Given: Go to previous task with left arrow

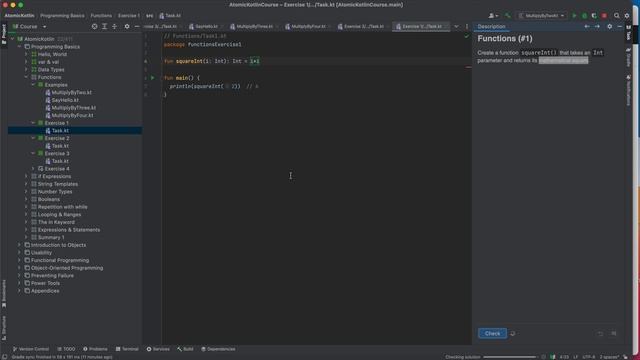Looking at the screenshot, I should pos(587,27).
